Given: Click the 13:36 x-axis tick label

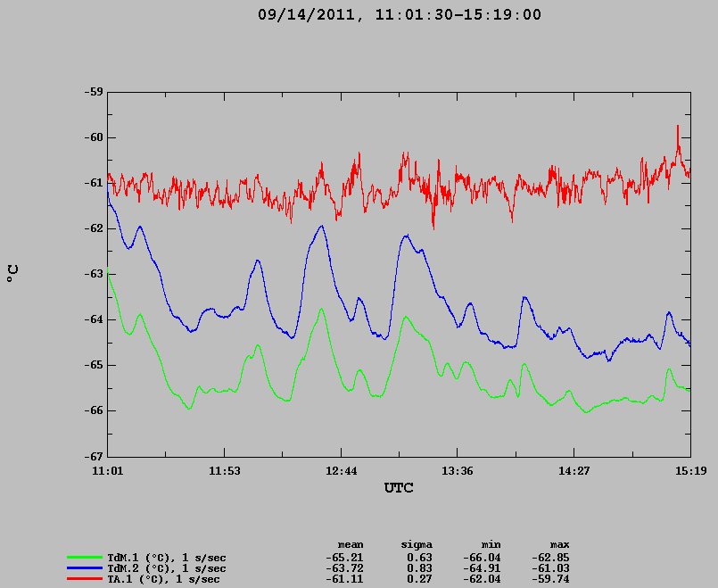Looking at the screenshot, I should tap(458, 471).
